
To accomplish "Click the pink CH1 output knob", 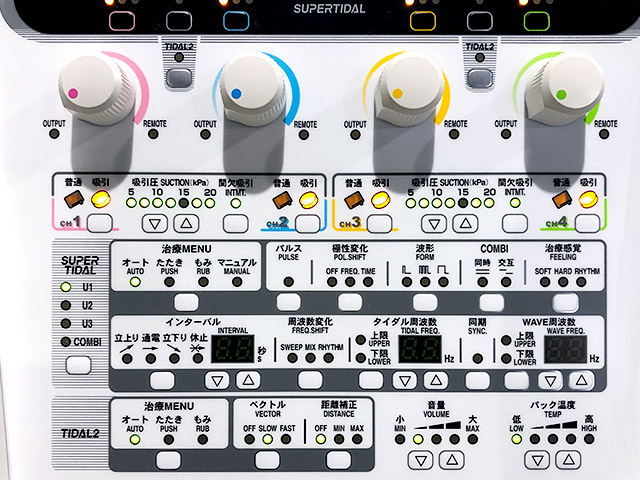I will [95, 89].
